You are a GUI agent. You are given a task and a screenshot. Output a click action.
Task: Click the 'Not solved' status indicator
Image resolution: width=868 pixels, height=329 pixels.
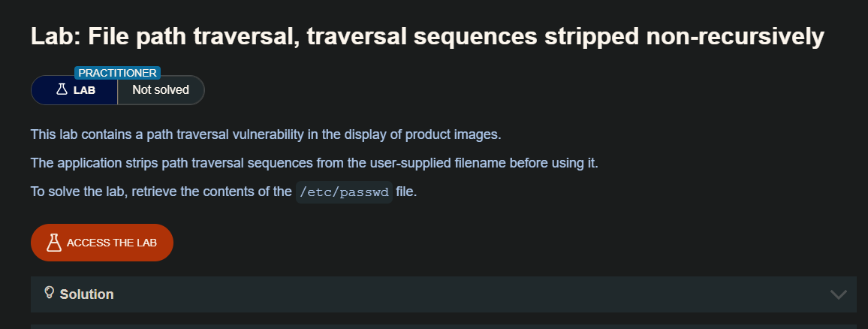(x=161, y=90)
